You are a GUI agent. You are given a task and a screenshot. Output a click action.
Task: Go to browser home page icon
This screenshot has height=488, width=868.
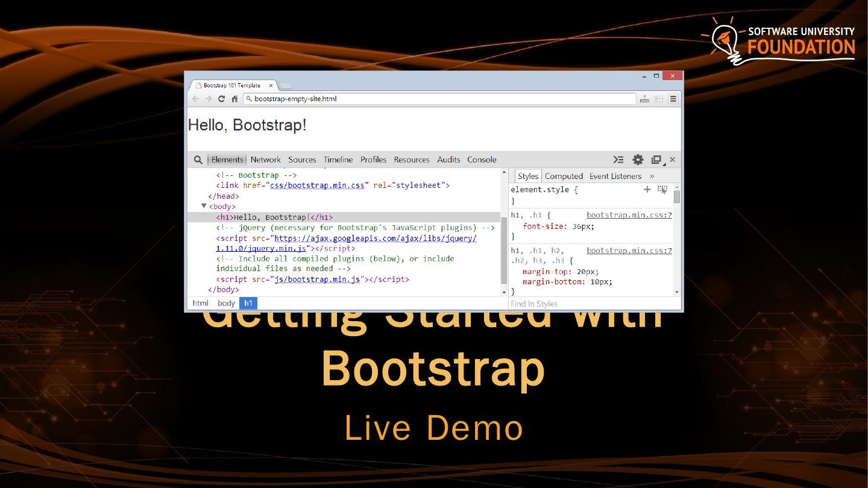[x=234, y=99]
